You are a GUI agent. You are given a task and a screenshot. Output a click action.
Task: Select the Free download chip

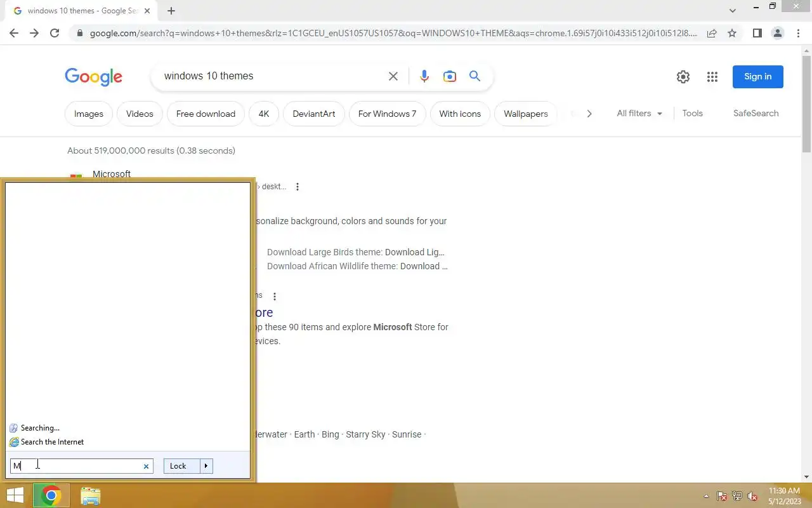206,114
